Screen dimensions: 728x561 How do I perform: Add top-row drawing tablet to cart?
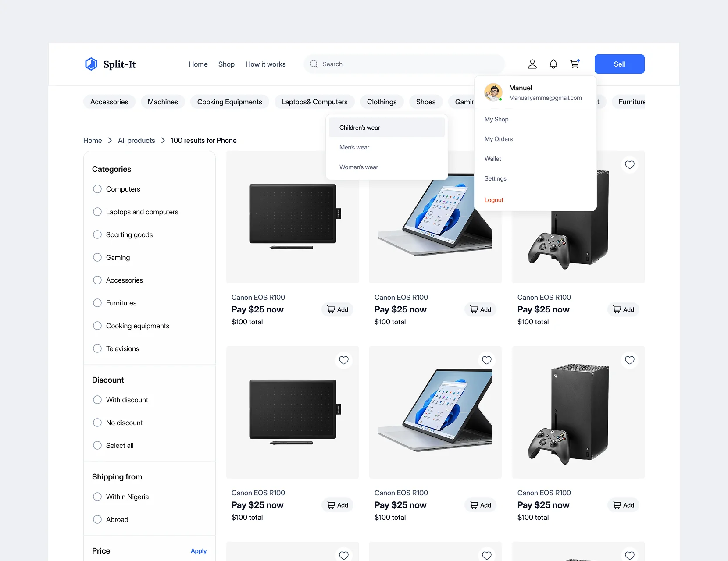click(x=338, y=309)
